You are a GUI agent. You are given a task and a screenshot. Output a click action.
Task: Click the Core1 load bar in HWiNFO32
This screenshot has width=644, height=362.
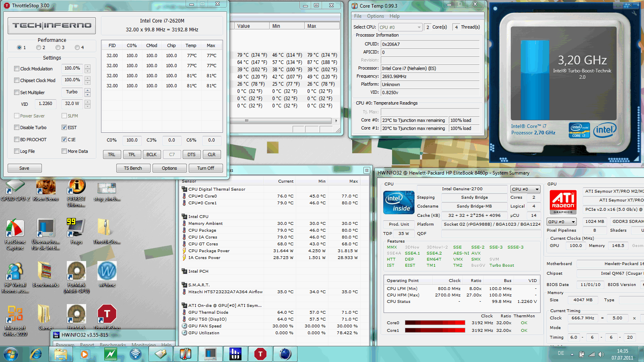click(x=435, y=331)
